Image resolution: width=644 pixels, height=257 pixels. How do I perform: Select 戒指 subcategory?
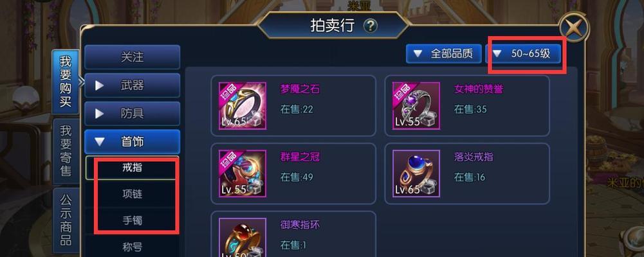tap(133, 168)
